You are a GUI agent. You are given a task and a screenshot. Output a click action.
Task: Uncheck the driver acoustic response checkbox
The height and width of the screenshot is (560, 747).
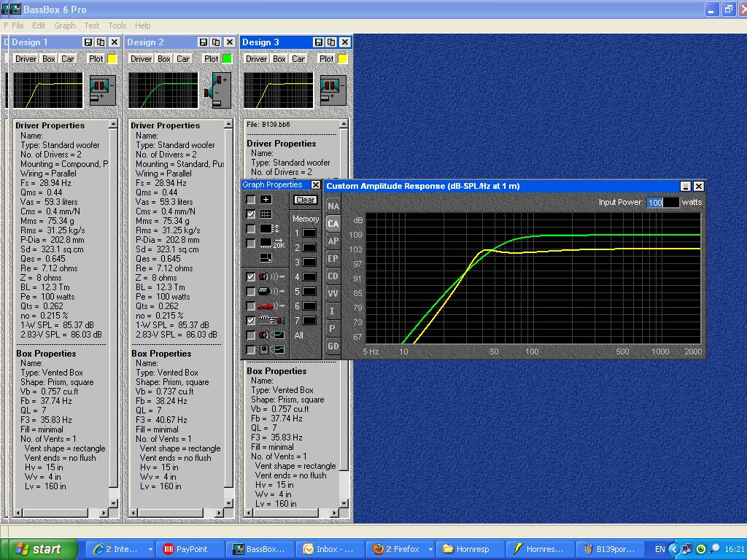coord(251,276)
